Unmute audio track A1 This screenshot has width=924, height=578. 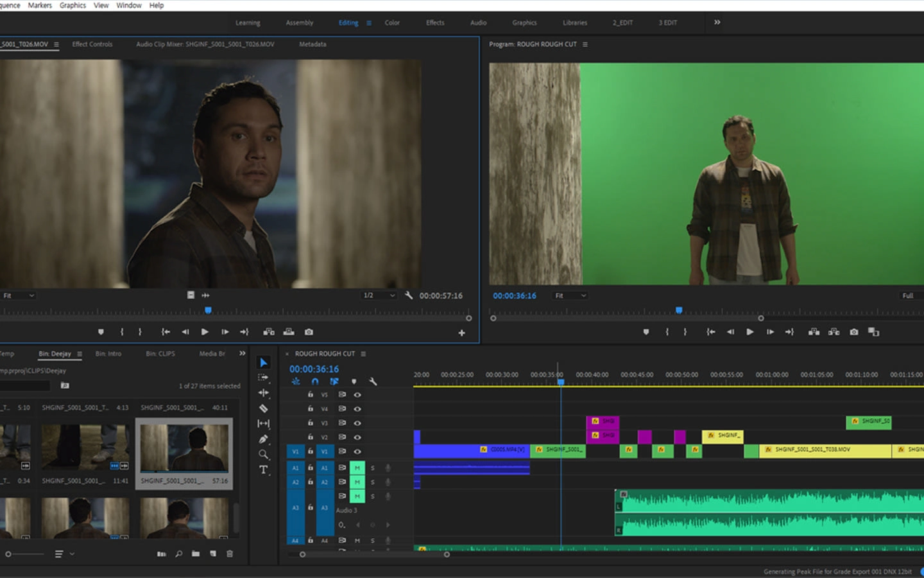coord(357,468)
